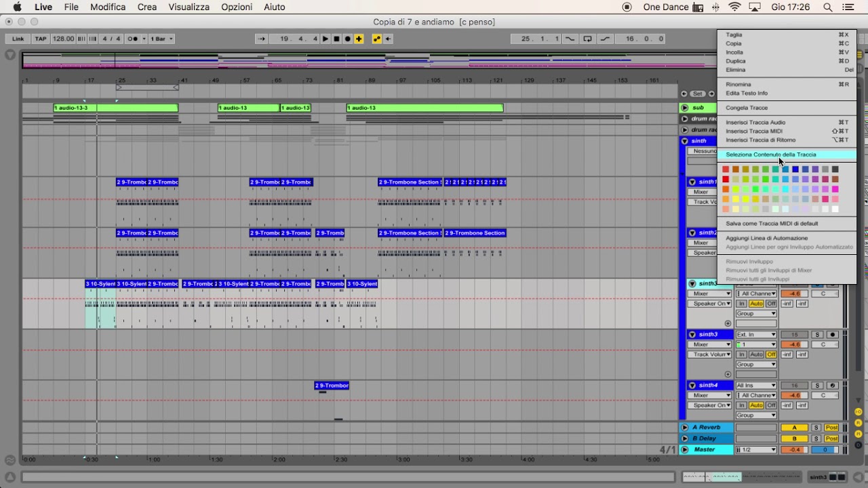The height and width of the screenshot is (488, 868).
Task: Click the Play button in transport
Action: [x=325, y=39]
